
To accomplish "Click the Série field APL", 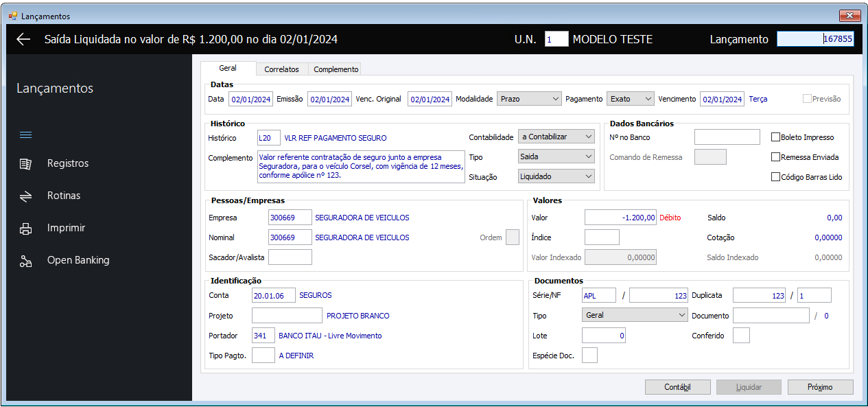I will (599, 295).
